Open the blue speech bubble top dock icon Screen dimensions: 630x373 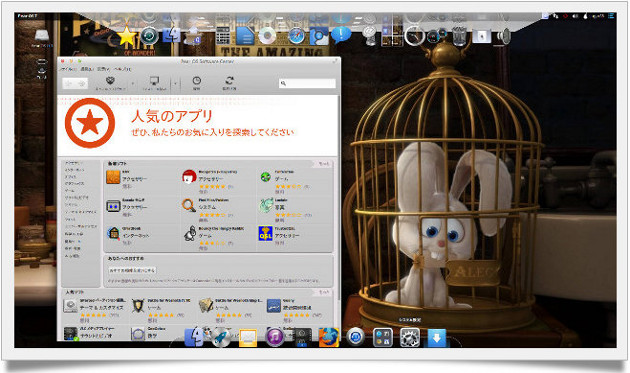click(x=341, y=35)
